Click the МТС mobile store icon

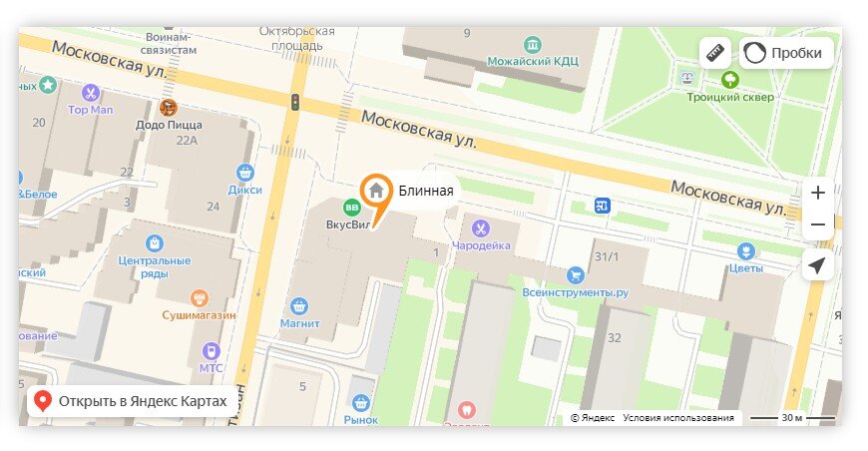211,351
